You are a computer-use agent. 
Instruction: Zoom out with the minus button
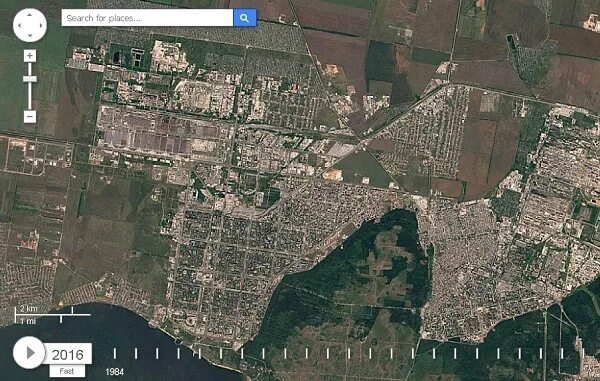click(x=30, y=116)
